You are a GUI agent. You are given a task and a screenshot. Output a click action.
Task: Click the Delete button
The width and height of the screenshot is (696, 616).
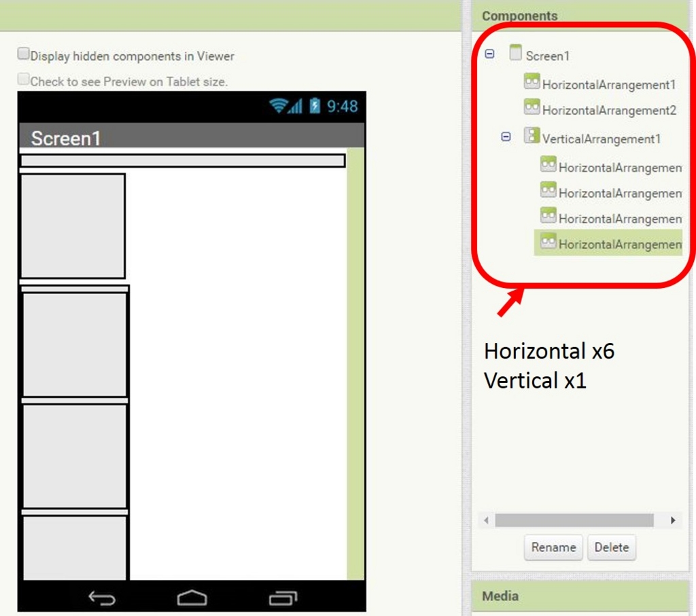pyautogui.click(x=611, y=547)
